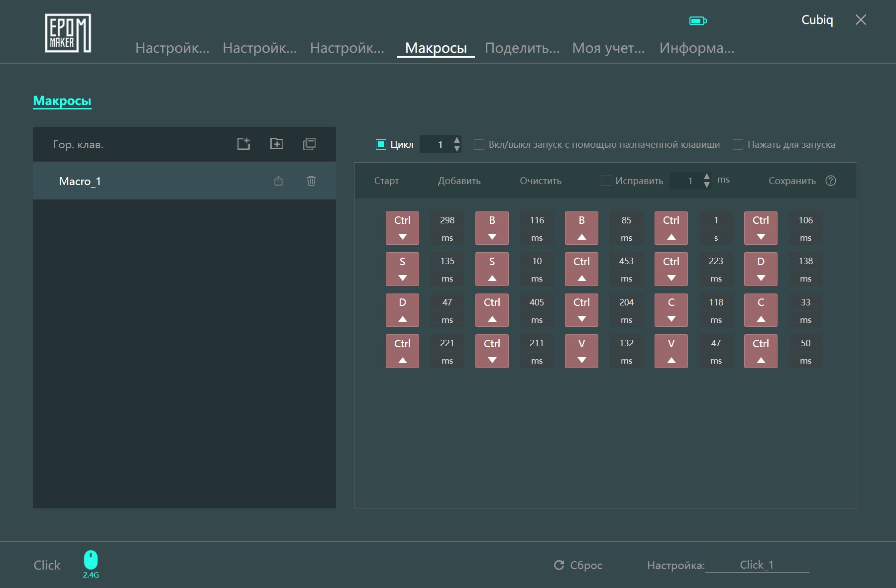896x588 pixels.
Task: Click the 298 ms delay tile
Action: click(x=447, y=228)
